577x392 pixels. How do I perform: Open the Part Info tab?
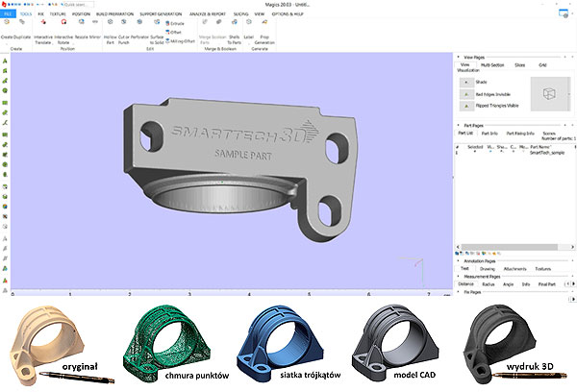point(489,134)
